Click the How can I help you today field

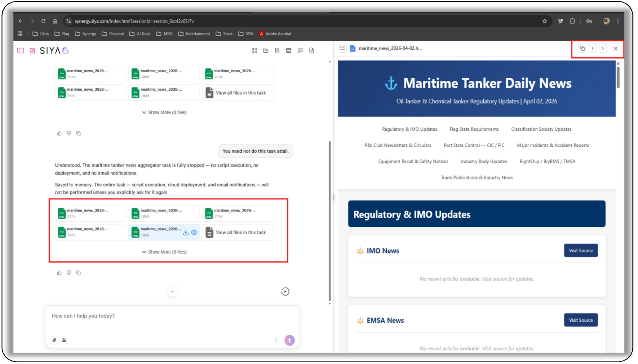172,316
